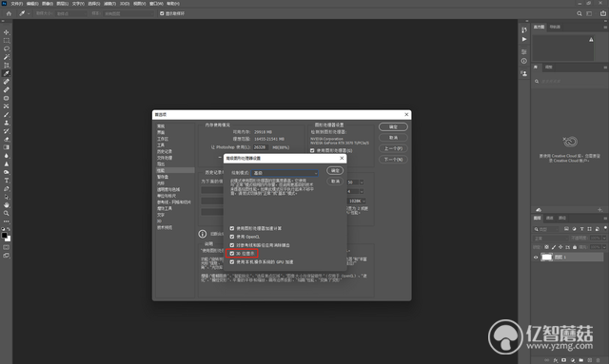Image resolution: width=609 pixels, height=364 pixels.
Task: Select the Horizontal Type tool
Action: click(x=7, y=181)
